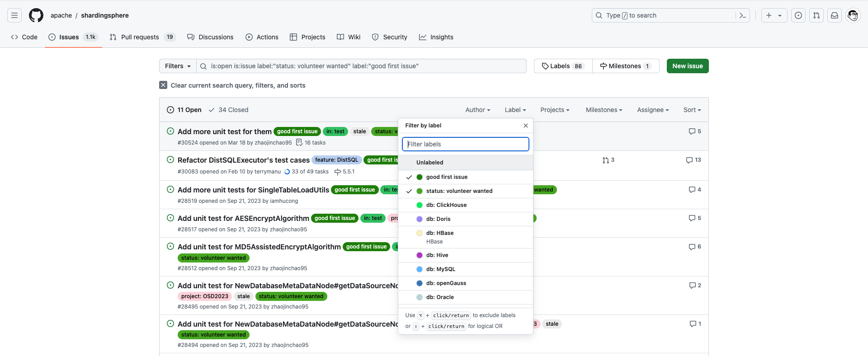Open the create new plus menu
868x356 pixels.
(774, 15)
